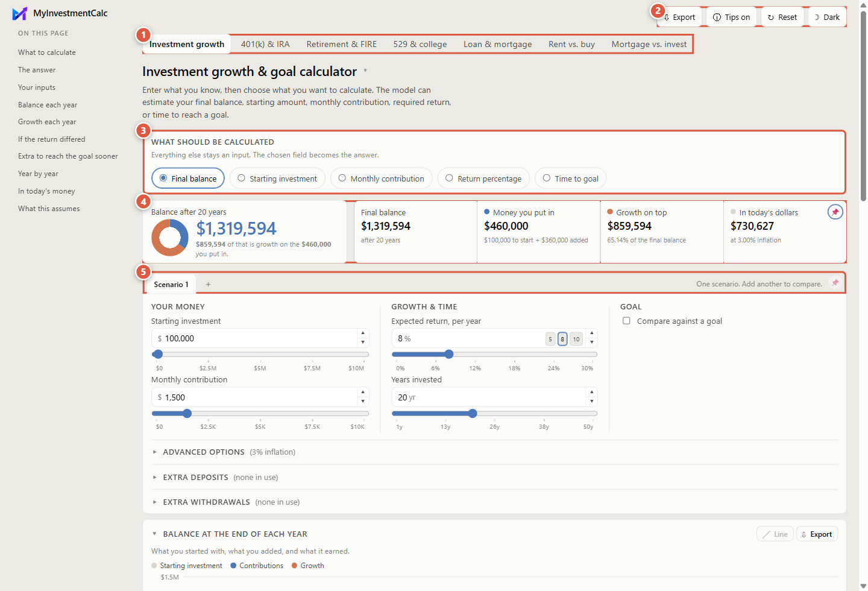Open the Retirement & FIRE tab
The width and height of the screenshot is (868, 591).
[342, 44]
